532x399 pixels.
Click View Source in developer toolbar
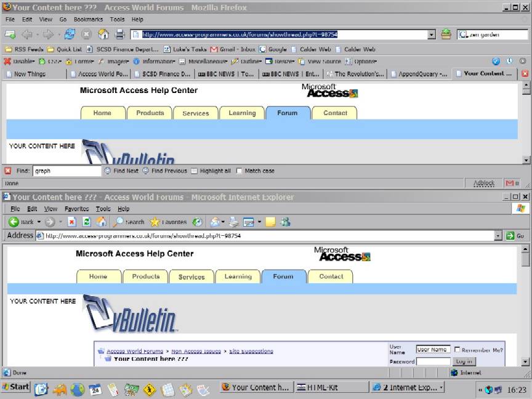click(320, 62)
